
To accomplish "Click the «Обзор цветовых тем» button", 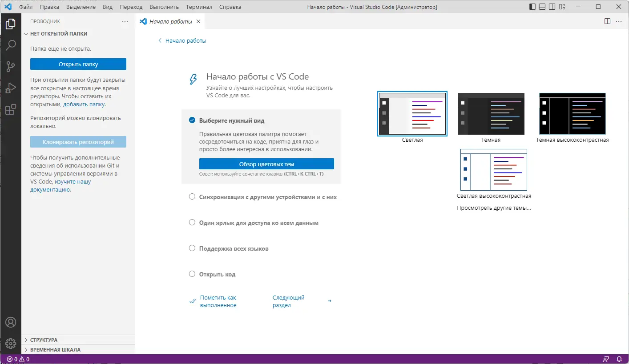I will pyautogui.click(x=266, y=164).
